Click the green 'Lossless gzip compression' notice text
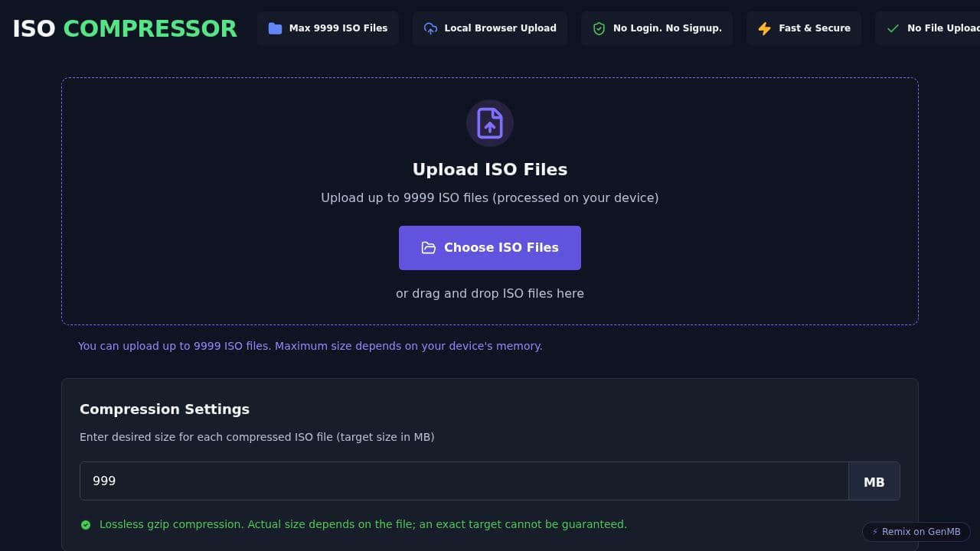This screenshot has width=980, height=551. pyautogui.click(x=363, y=524)
